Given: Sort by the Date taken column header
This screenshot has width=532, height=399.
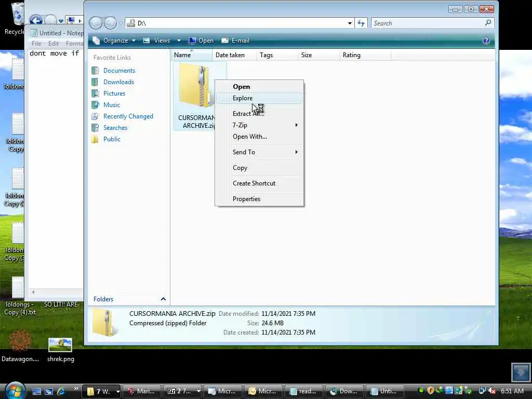Looking at the screenshot, I should tap(234, 55).
